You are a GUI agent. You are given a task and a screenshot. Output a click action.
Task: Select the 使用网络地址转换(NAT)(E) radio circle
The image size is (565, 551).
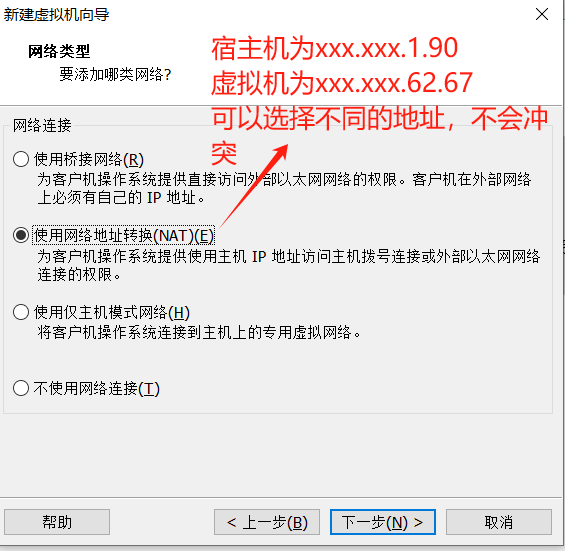[x=21, y=235]
